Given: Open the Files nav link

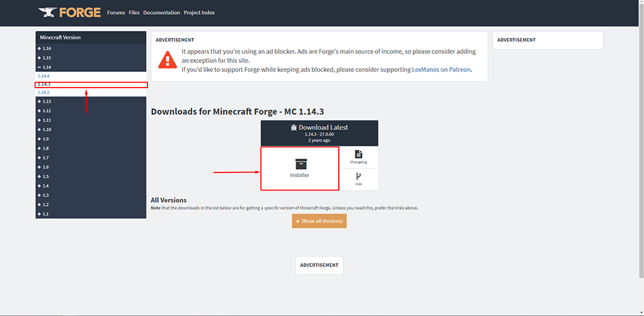Looking at the screenshot, I should tap(135, 13).
